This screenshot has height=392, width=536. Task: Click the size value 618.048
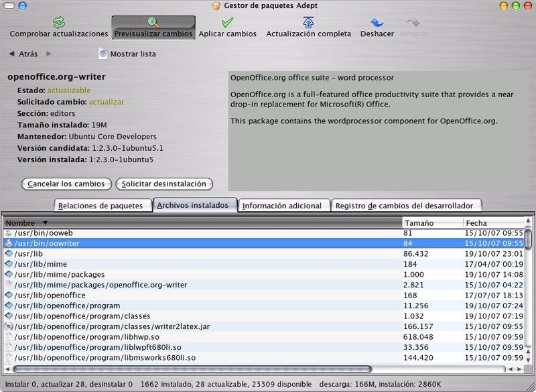point(418,337)
